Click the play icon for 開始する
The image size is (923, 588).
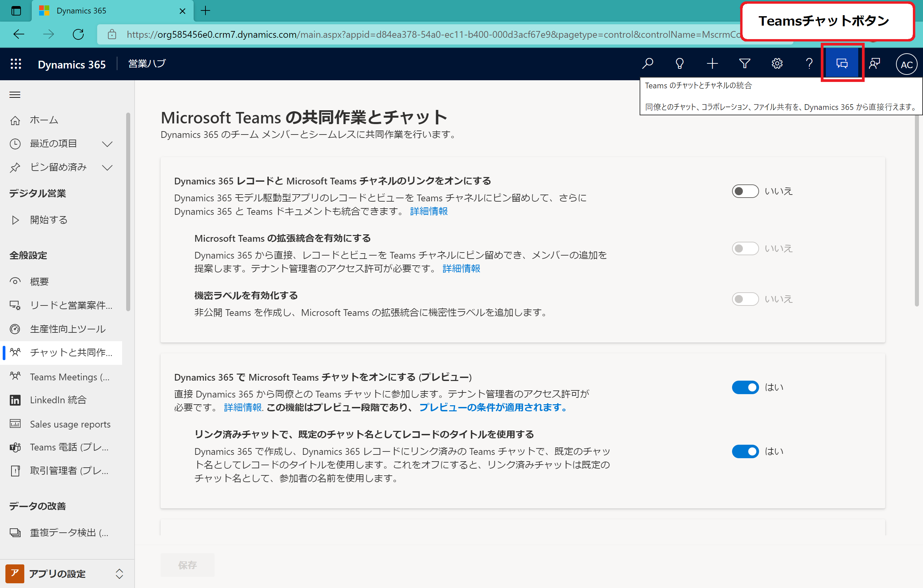pyautogui.click(x=15, y=220)
